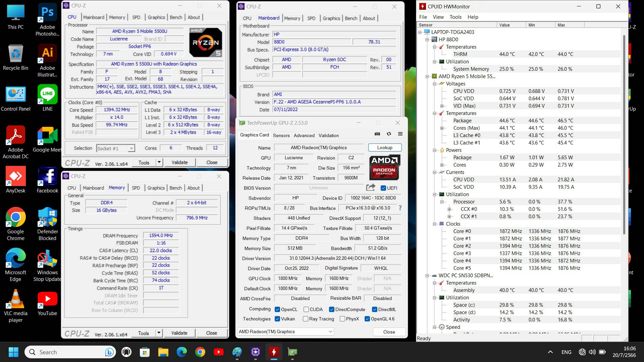Click the HWMonitor icon in the taskbar
This screenshot has height=362, width=644.
(x=274, y=352)
